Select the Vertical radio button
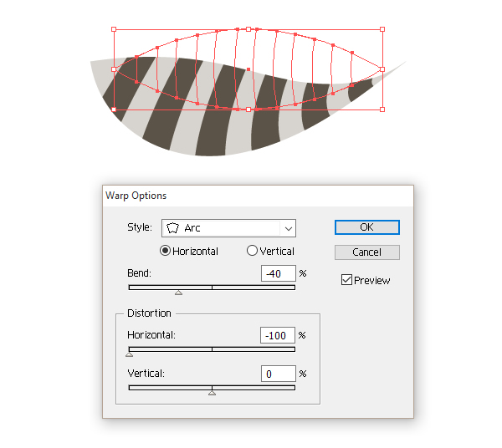This screenshot has width=502, height=448. (252, 251)
